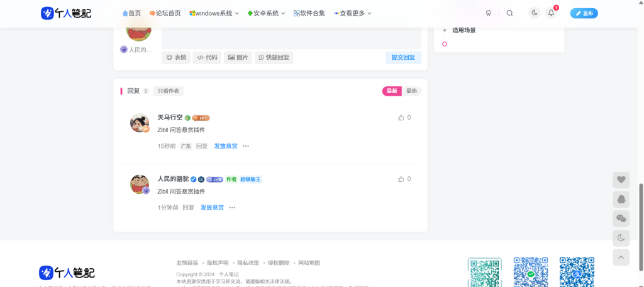Go to 论坛首页 in navigation
This screenshot has height=287, width=644.
click(165, 13)
